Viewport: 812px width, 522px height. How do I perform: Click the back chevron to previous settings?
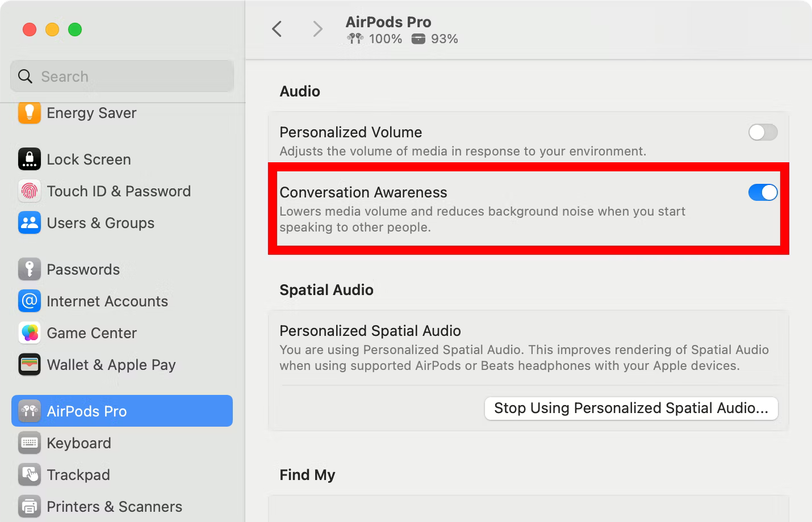coord(277,29)
